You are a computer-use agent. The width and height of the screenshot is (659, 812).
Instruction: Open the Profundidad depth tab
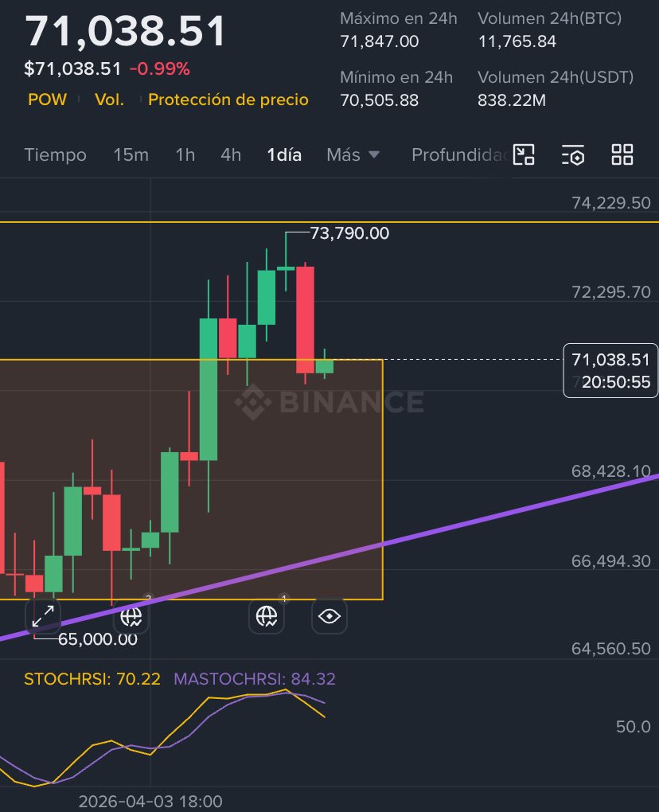tap(458, 154)
